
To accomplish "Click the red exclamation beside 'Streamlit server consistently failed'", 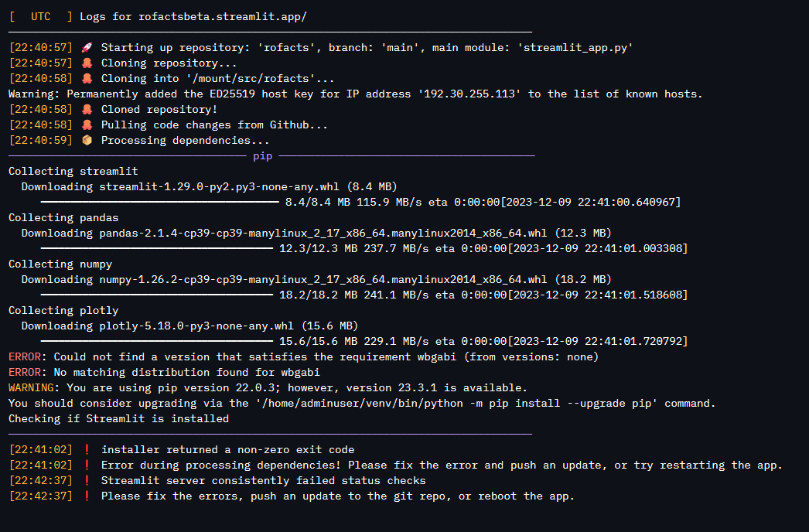I will click(x=87, y=481).
